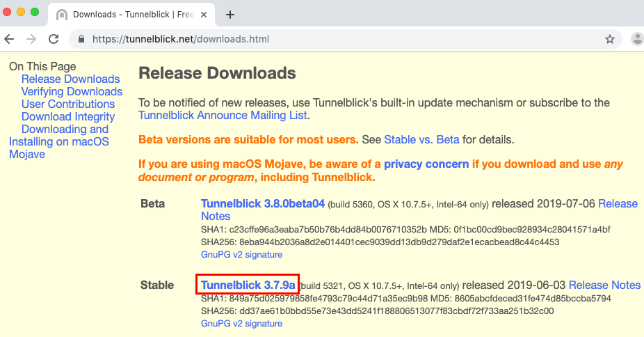Click the padlock site security icon

[83, 40]
